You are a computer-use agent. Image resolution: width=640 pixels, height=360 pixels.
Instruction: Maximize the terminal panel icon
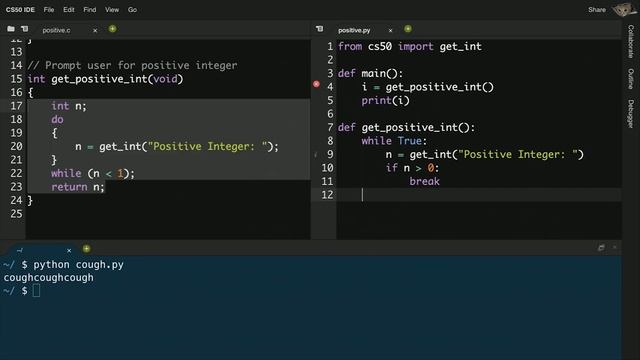pos(601,247)
